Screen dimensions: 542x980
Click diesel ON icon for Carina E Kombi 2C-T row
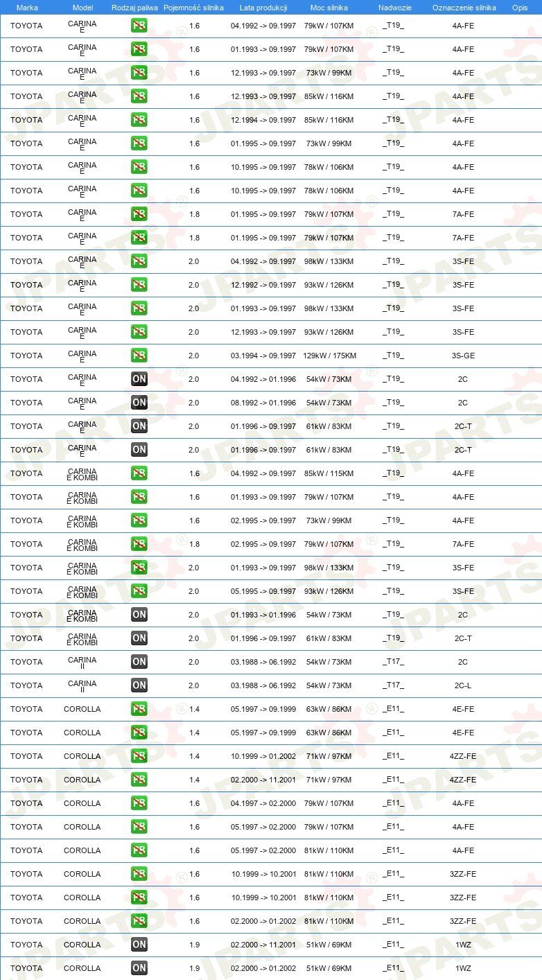[139, 638]
